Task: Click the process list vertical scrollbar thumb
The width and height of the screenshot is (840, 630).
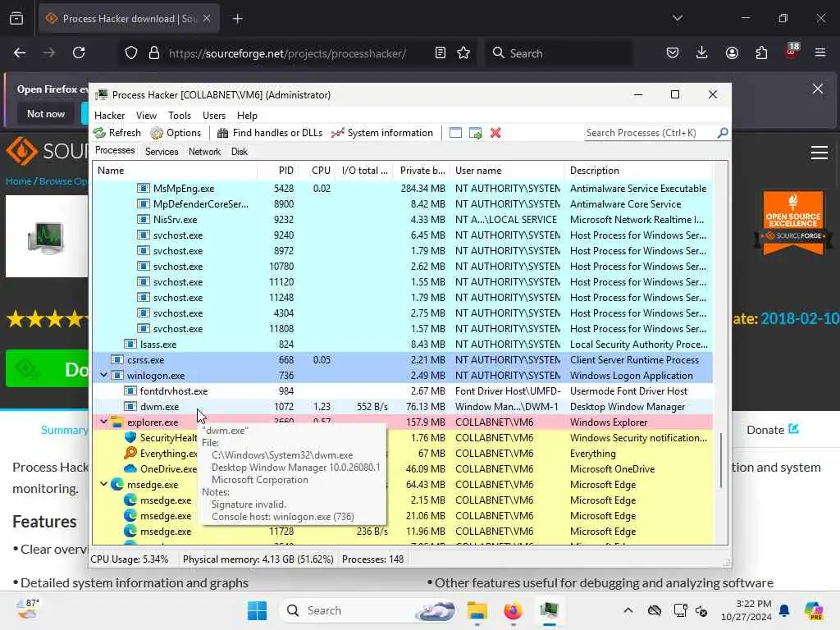Action: [x=721, y=460]
